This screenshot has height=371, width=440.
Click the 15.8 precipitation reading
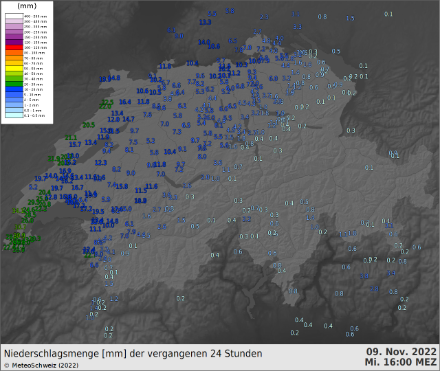(x=122, y=186)
